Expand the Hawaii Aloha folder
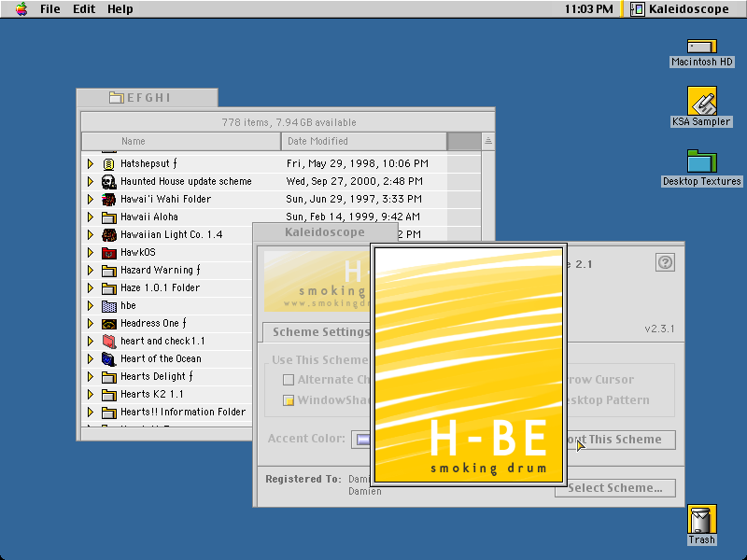The height and width of the screenshot is (560, 747). pyautogui.click(x=91, y=217)
